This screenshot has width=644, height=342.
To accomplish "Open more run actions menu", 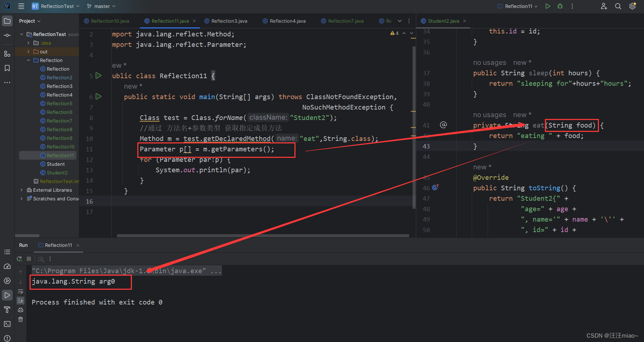I will [x=572, y=6].
